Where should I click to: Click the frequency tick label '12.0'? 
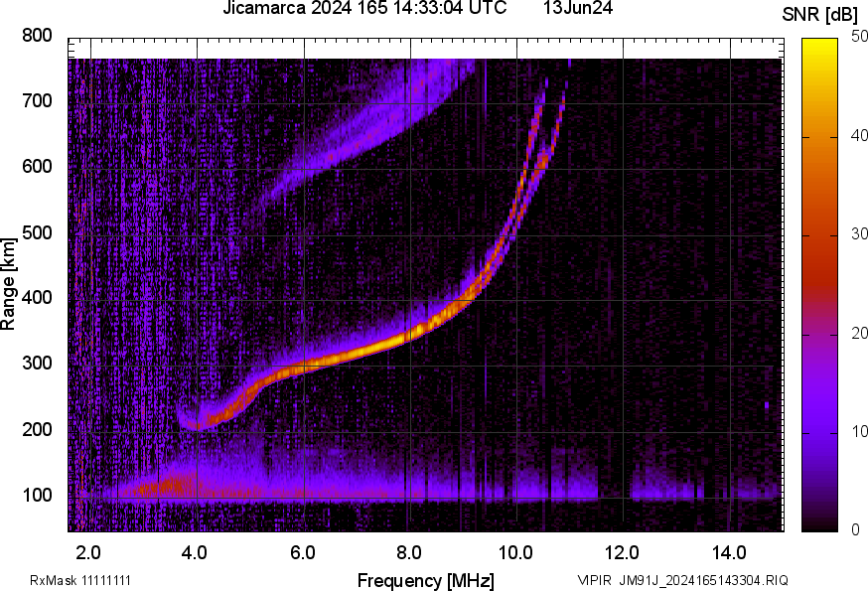(x=623, y=553)
